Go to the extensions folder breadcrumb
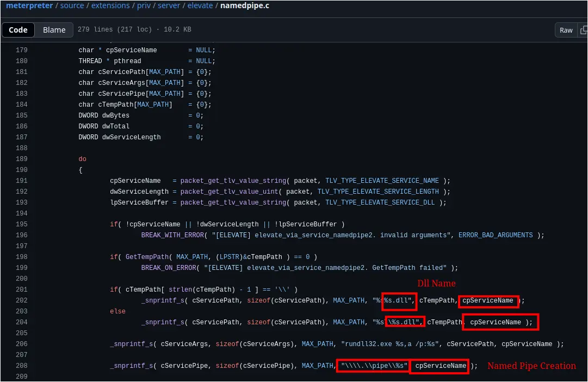This screenshot has height=382, width=588. point(110,5)
